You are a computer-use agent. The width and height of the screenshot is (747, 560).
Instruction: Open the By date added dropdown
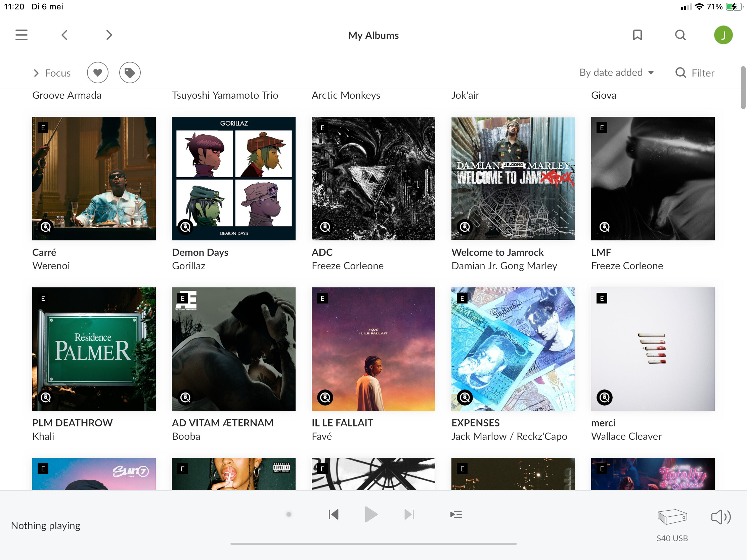point(617,73)
